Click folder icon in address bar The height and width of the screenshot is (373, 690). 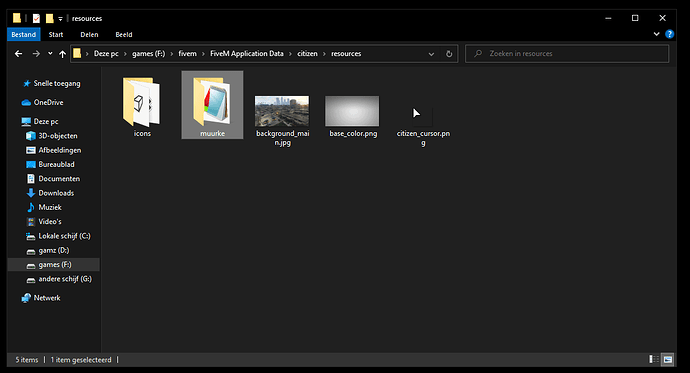[x=77, y=54]
